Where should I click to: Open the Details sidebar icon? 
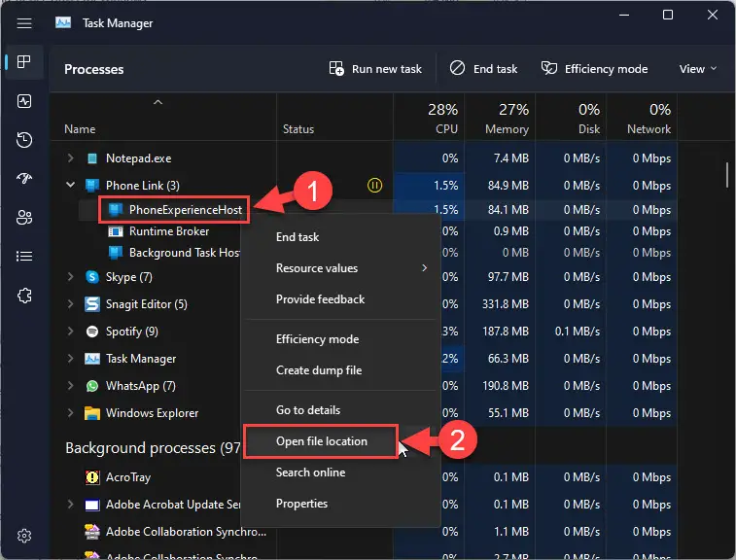(24, 256)
